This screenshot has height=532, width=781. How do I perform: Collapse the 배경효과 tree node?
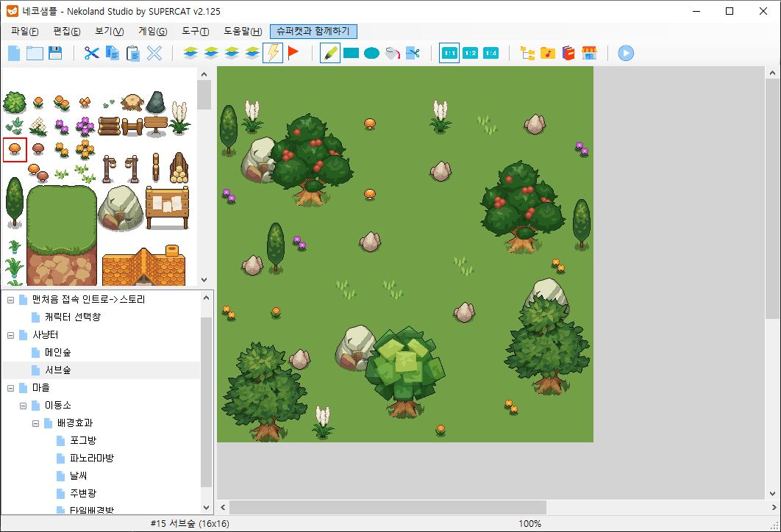pos(35,423)
